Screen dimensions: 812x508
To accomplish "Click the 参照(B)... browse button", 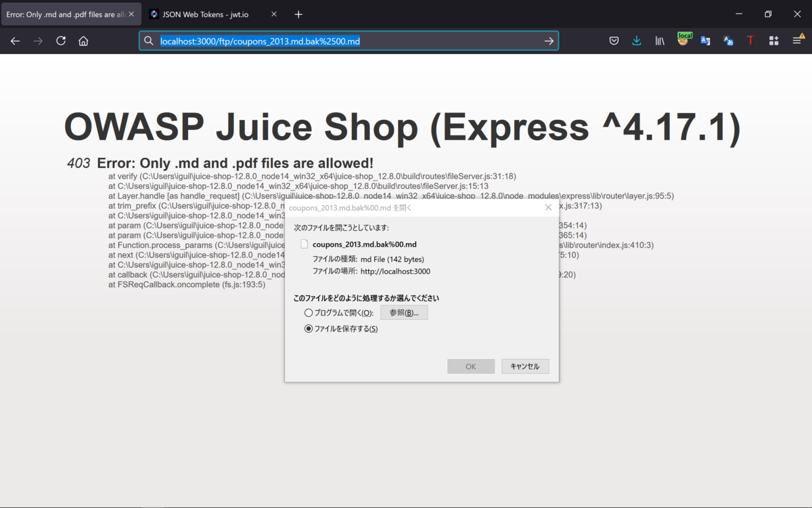I will tap(404, 312).
